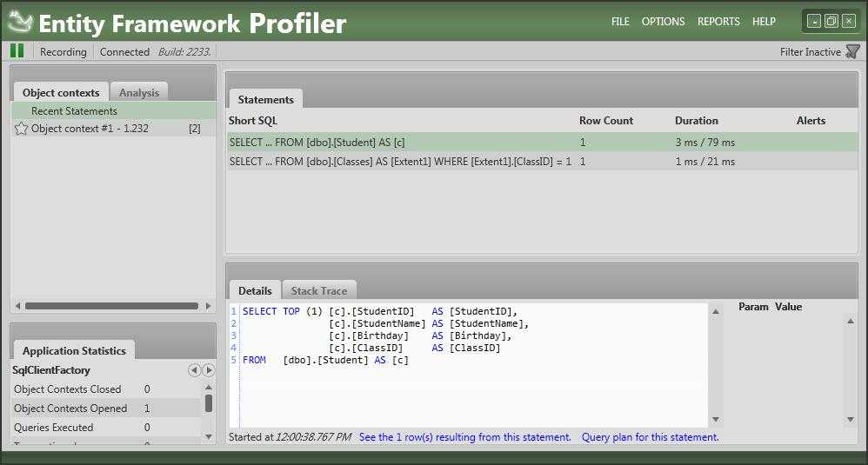Viewport: 868px width, 465px height.
Task: Open the FILE menu
Action: pyautogui.click(x=620, y=22)
